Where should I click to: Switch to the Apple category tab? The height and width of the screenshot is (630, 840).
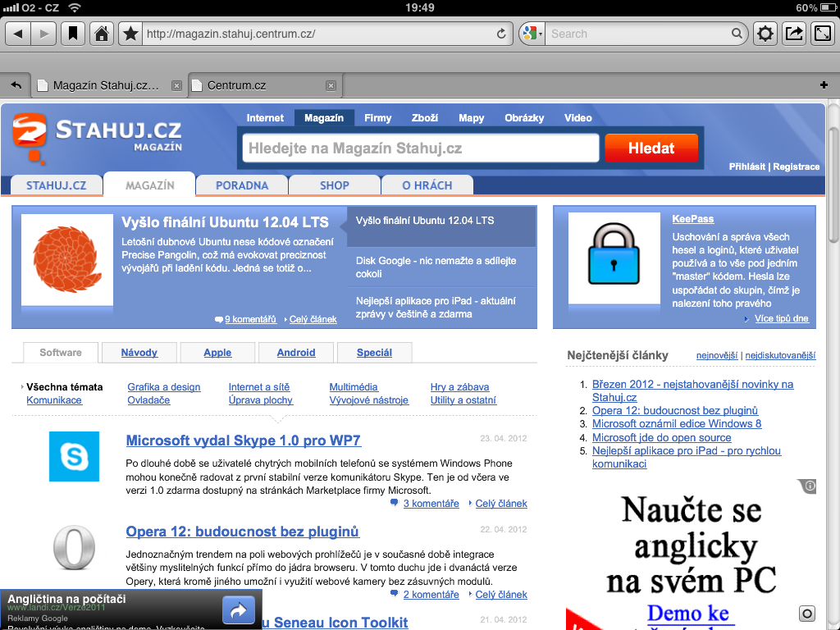point(217,353)
